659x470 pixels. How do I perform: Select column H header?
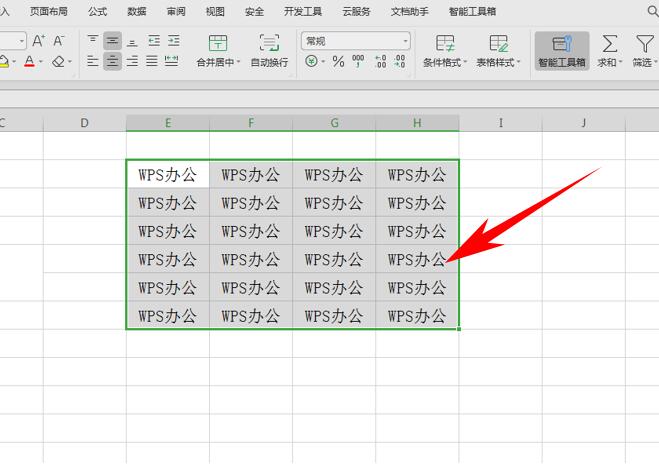pos(417,123)
